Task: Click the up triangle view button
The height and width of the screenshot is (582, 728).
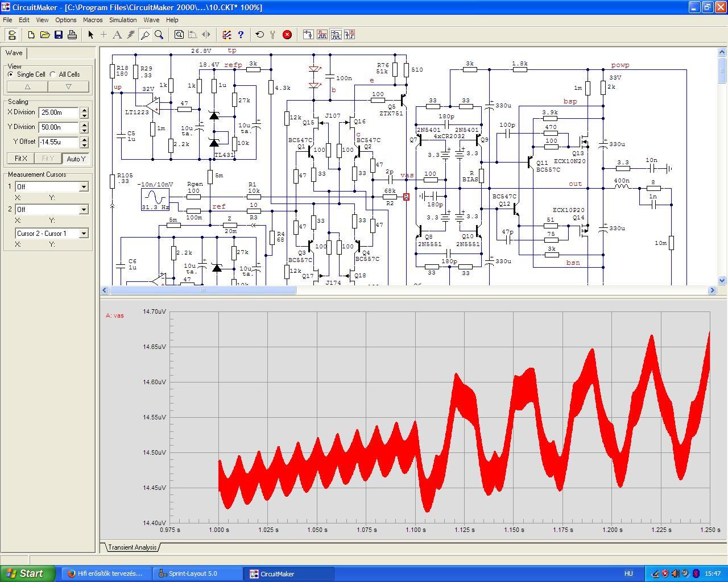Action: [x=27, y=86]
